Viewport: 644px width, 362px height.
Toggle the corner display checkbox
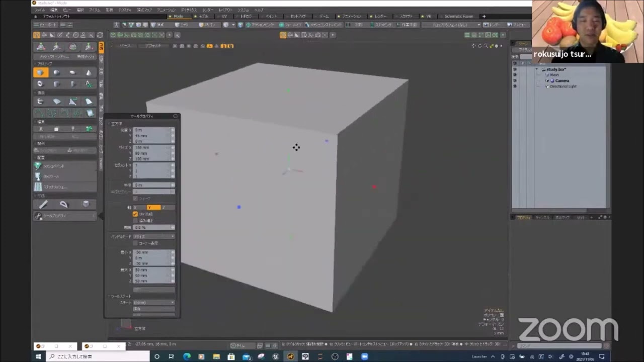pos(135,243)
